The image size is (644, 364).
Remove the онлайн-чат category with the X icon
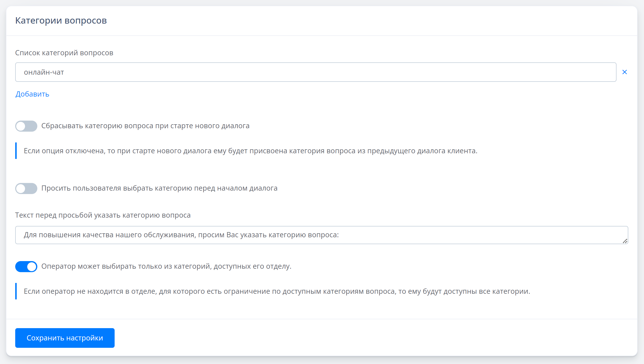[x=624, y=72]
